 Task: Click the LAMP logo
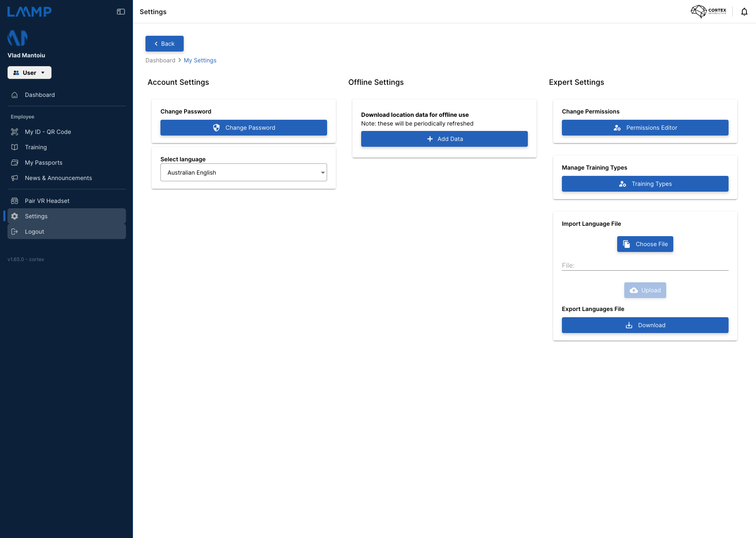[x=30, y=12]
